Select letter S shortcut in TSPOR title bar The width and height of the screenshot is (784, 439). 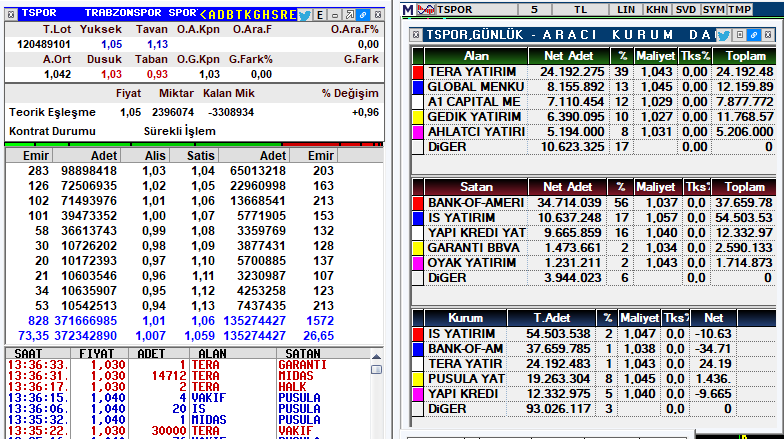tap(276, 15)
